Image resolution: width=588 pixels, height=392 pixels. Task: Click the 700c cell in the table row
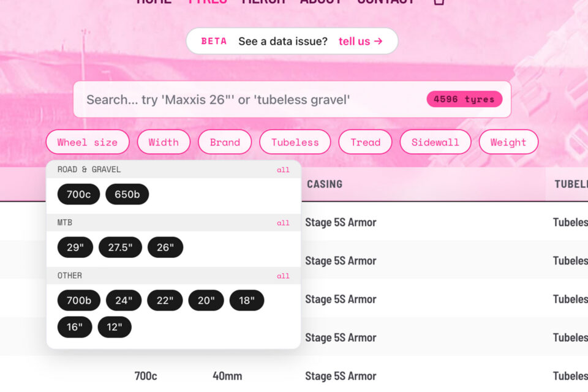click(x=146, y=376)
